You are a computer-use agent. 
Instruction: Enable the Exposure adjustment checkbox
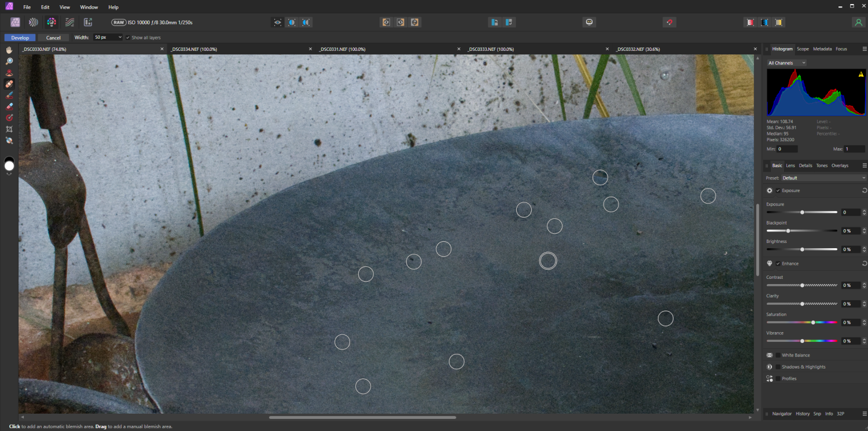point(778,190)
